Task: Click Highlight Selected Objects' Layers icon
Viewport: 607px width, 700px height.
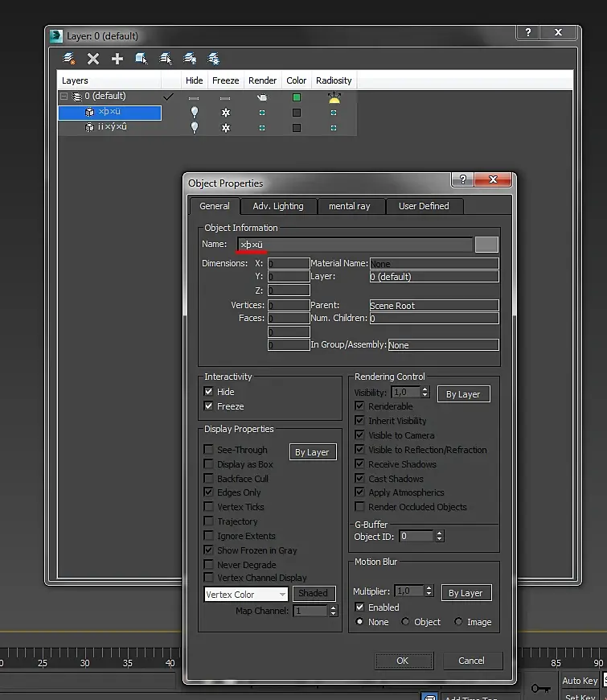Action: 166,59
